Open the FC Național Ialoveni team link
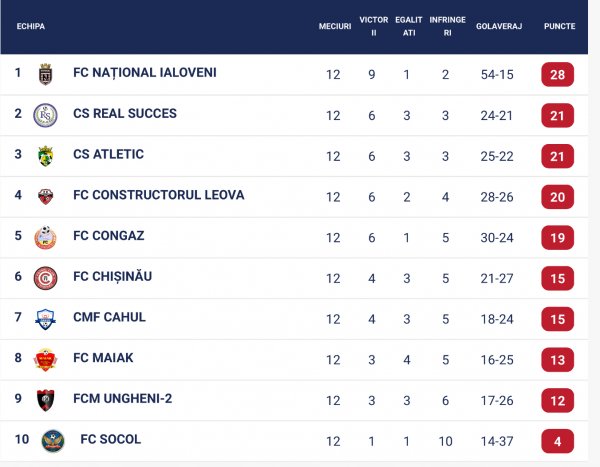Screen dimensions: 600x467 [144, 73]
